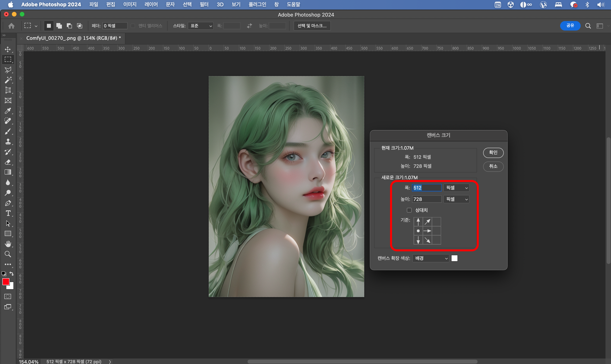This screenshot has width=611, height=364.
Task: Open the 필터 menu
Action: pos(204,4)
